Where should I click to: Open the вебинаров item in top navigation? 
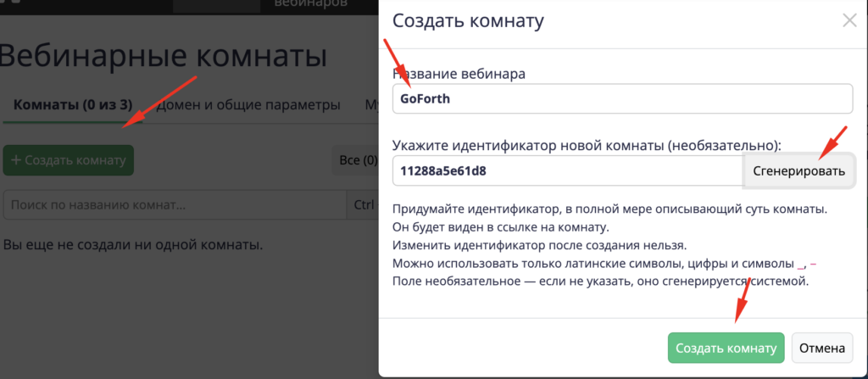[x=310, y=4]
